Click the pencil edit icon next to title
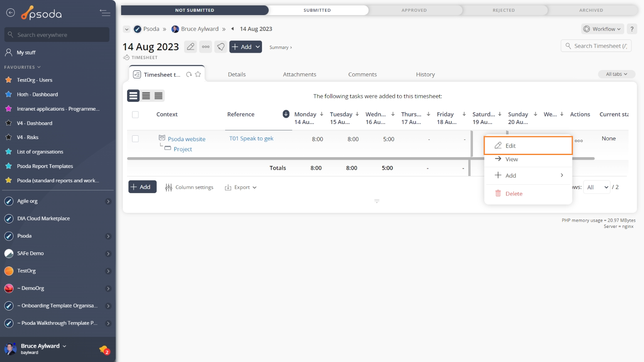644x362 pixels. 190,47
